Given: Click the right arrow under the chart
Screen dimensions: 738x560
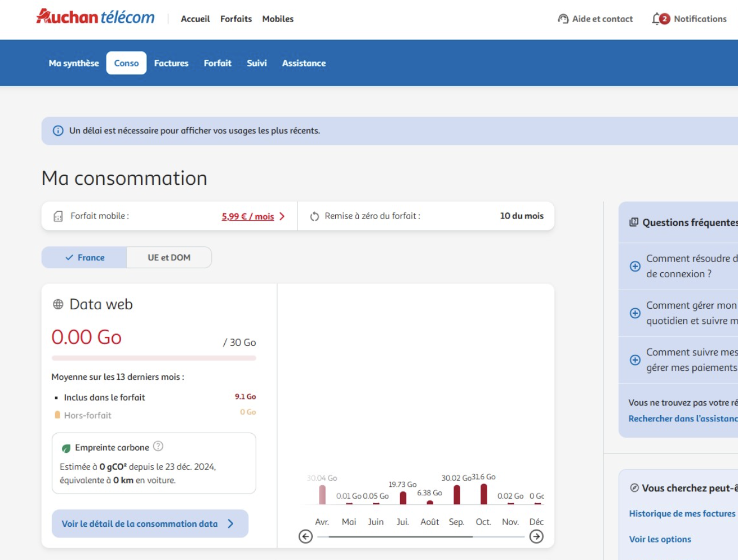Looking at the screenshot, I should [x=536, y=536].
